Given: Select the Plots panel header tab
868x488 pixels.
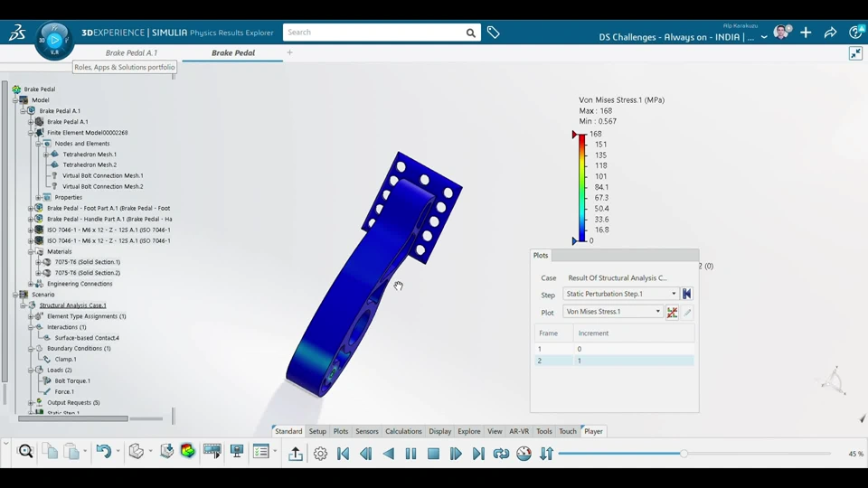Looking at the screenshot, I should (x=541, y=256).
